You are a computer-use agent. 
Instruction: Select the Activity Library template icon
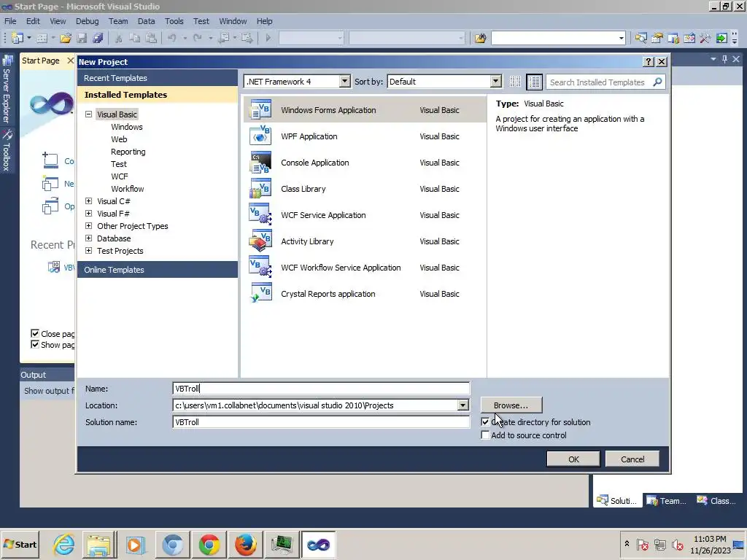(x=260, y=241)
